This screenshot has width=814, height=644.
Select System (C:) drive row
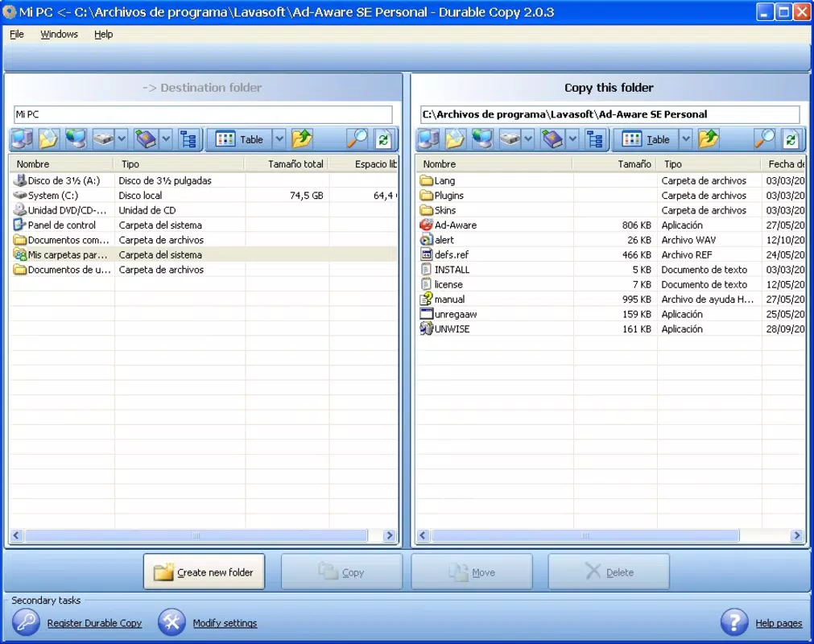[205, 195]
